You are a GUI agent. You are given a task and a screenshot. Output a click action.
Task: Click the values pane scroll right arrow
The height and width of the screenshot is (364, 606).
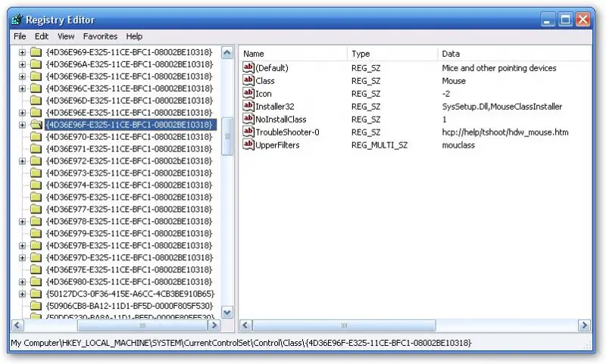click(584, 325)
